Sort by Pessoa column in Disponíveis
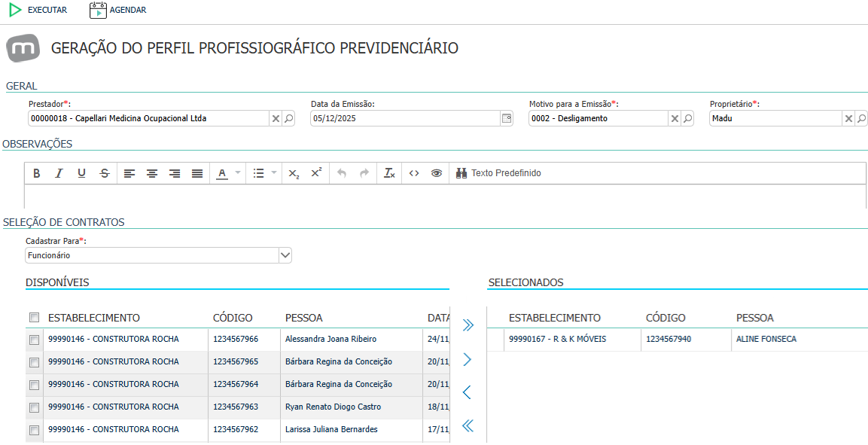The width and height of the screenshot is (868, 445). (304, 318)
